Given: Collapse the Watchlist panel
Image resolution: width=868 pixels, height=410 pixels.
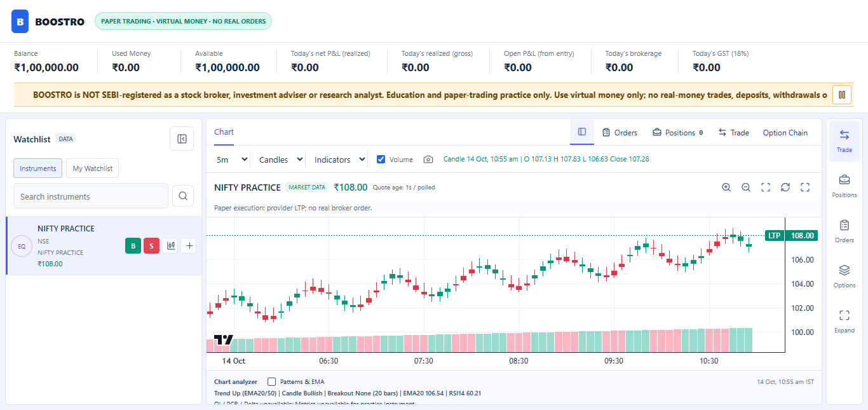Looking at the screenshot, I should coord(182,139).
